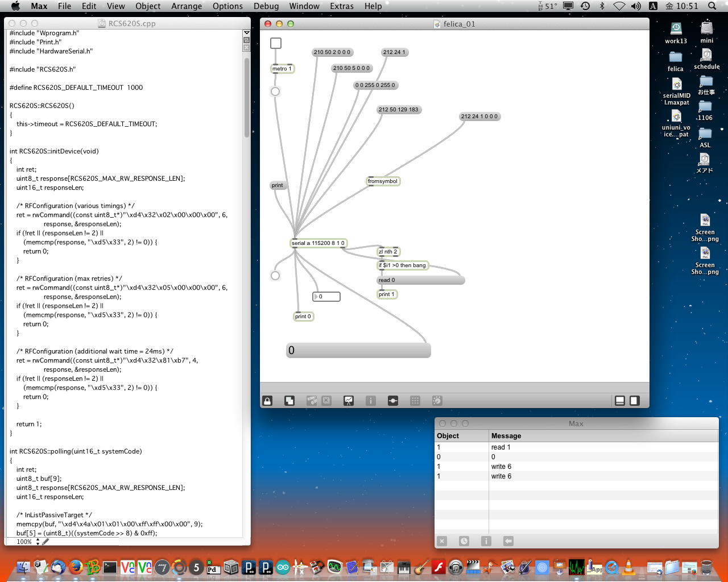Image resolution: width=728 pixels, height=582 pixels.
Task: Click the 'zl nth 2' object
Action: (388, 252)
